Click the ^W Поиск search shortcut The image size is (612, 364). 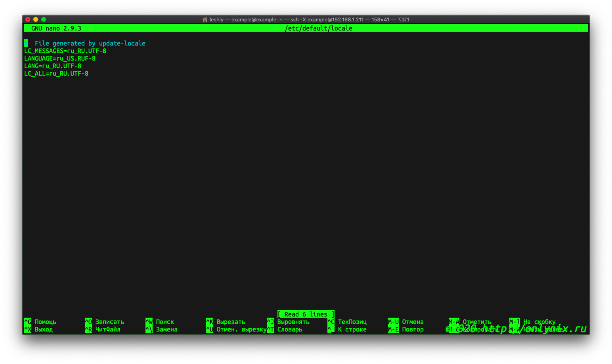click(160, 322)
